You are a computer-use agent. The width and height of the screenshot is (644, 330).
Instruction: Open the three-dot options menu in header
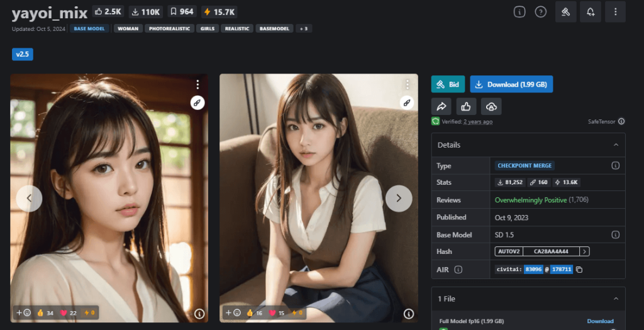(x=616, y=12)
